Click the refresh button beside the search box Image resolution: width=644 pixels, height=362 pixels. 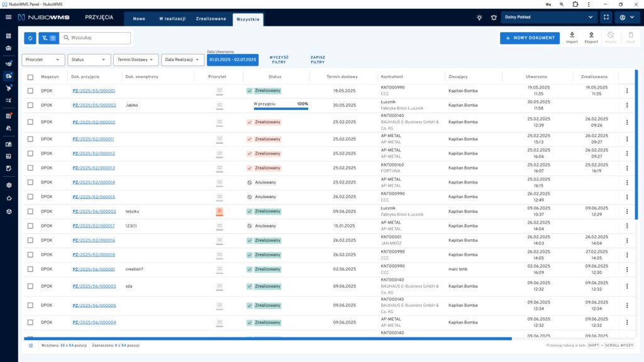tap(30, 38)
